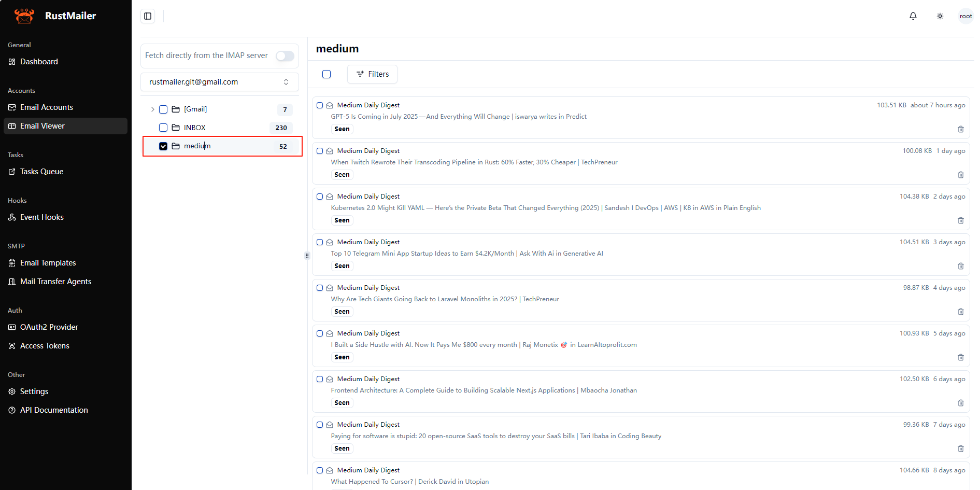The height and width of the screenshot is (490, 980).
Task: Toggle the sidebar panel icon
Action: pos(148,16)
